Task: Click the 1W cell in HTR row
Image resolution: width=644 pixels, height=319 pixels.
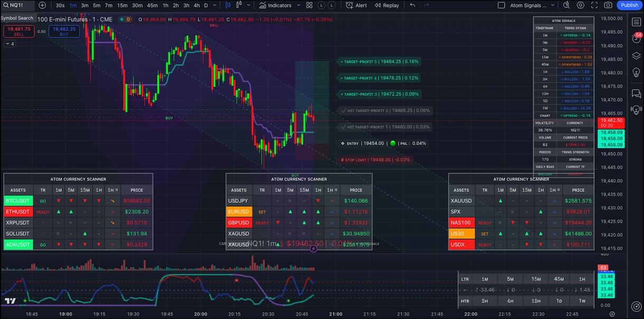Action: [x=582, y=301]
